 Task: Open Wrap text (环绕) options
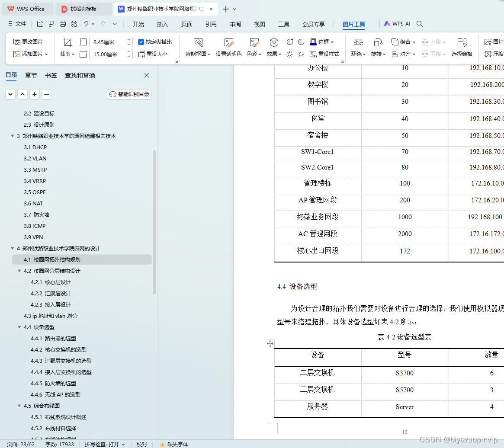358,47
